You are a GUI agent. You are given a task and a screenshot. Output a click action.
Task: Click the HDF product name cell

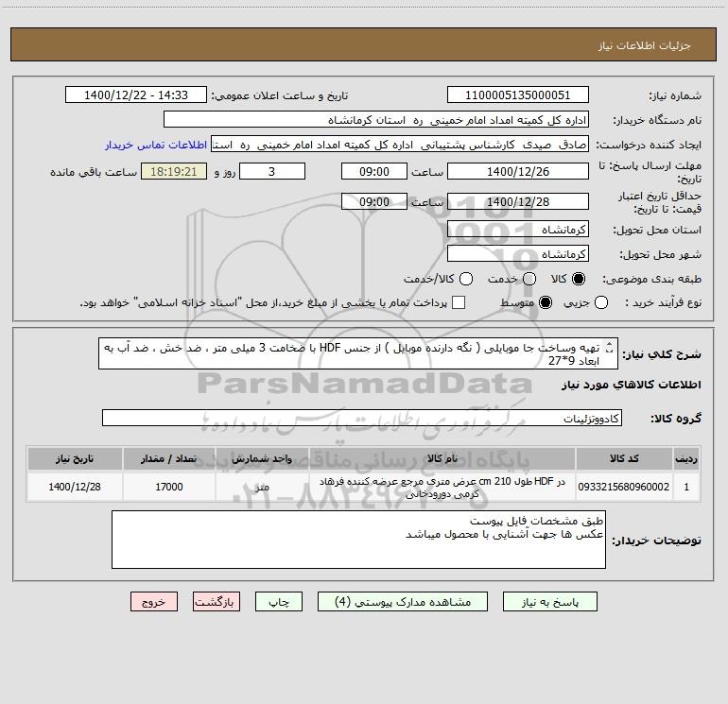tap(442, 487)
